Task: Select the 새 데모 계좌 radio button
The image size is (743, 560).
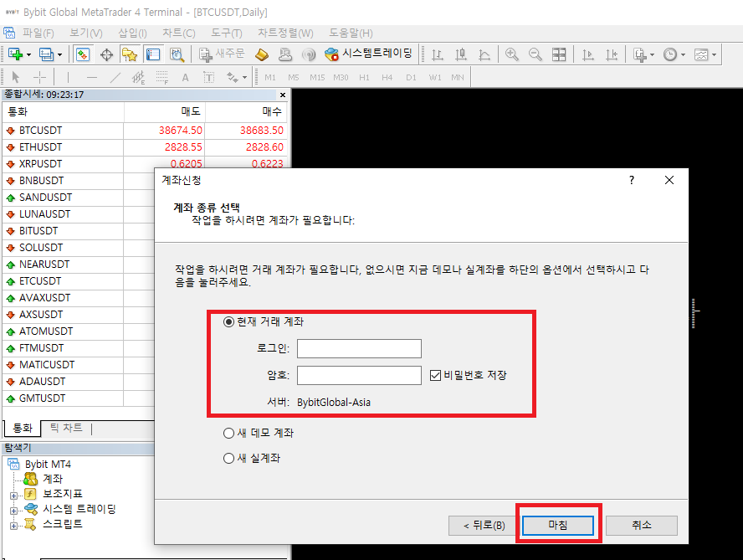Action: [x=229, y=433]
